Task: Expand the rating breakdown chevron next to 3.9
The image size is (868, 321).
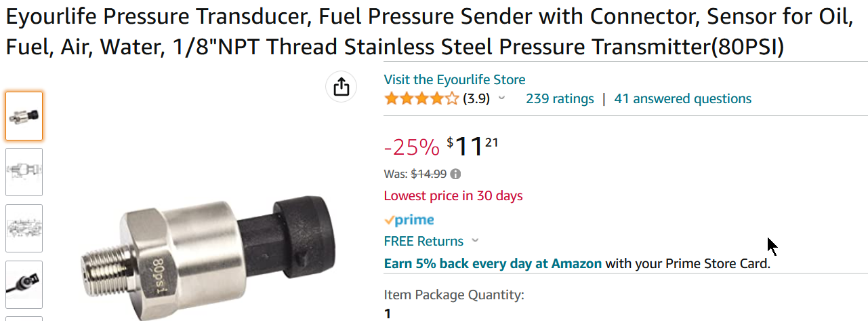Action: tap(501, 98)
